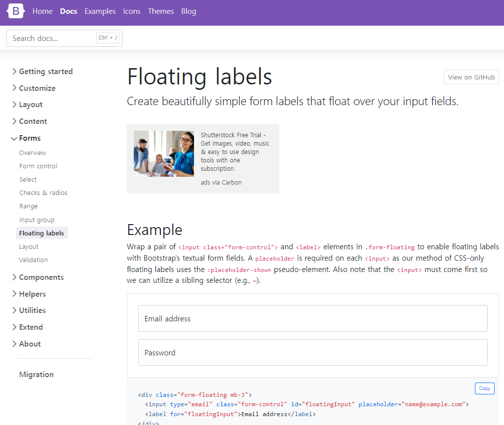The width and height of the screenshot is (504, 425).
Task: Open the Migration page link
Action: pos(37,375)
